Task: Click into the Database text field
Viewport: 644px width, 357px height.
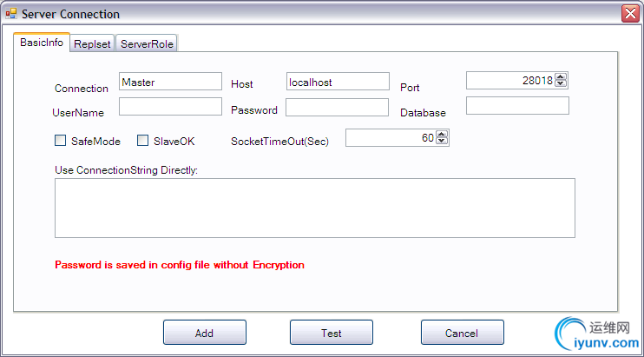Action: (517, 106)
